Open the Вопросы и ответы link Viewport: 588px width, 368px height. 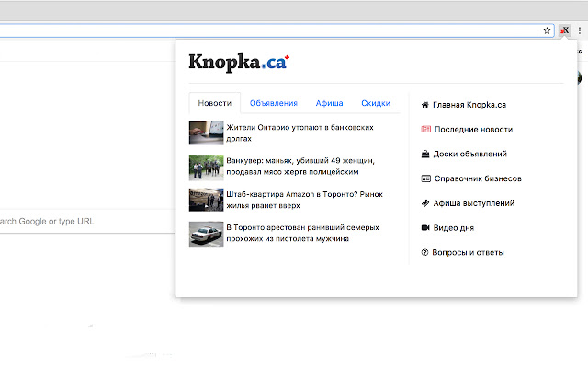(x=468, y=252)
